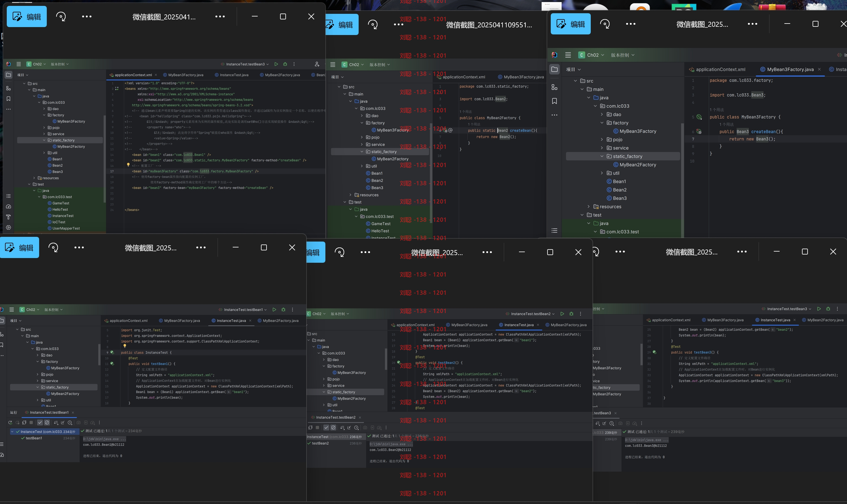Select testBean2 row in test results
This screenshot has height=504, width=847.
tap(336, 443)
